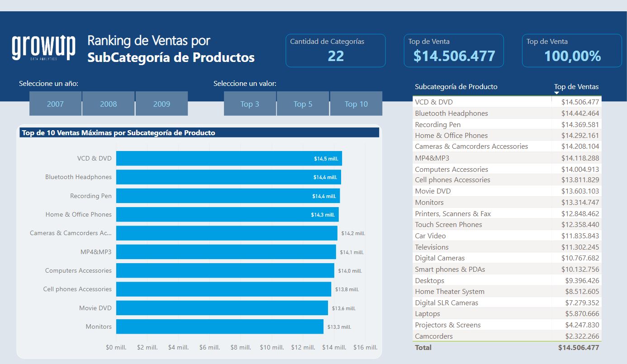Choose the Top 5 value button

[303, 104]
